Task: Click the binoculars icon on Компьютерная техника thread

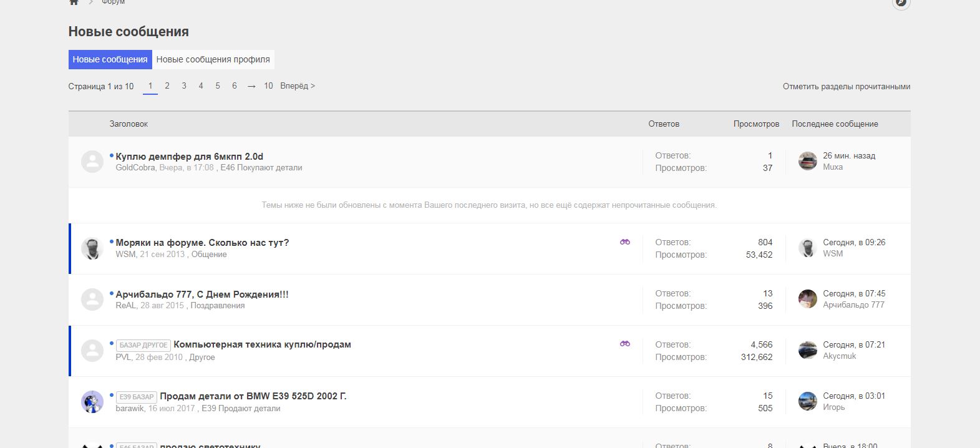Action: [624, 344]
